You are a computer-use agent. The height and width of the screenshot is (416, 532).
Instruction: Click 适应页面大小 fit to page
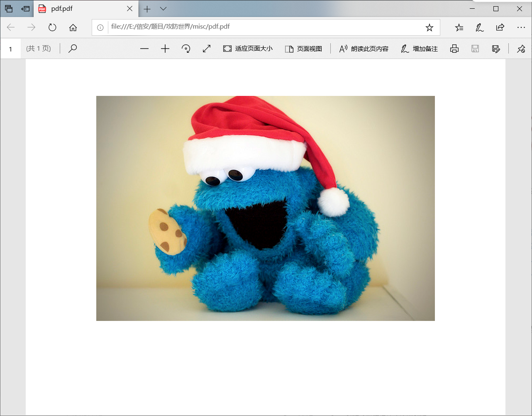click(248, 49)
